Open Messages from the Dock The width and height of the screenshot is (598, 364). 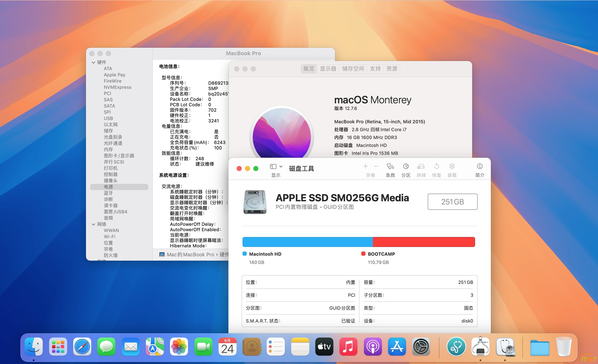coord(106,347)
